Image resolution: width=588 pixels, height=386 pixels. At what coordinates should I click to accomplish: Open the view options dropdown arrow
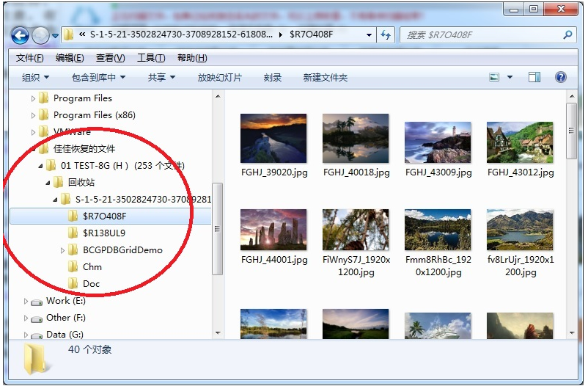click(510, 77)
